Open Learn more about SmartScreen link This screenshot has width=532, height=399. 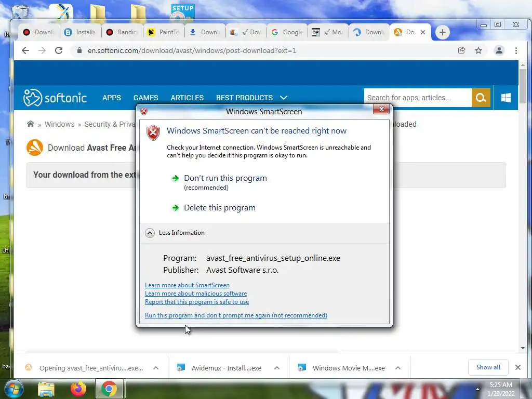click(187, 285)
